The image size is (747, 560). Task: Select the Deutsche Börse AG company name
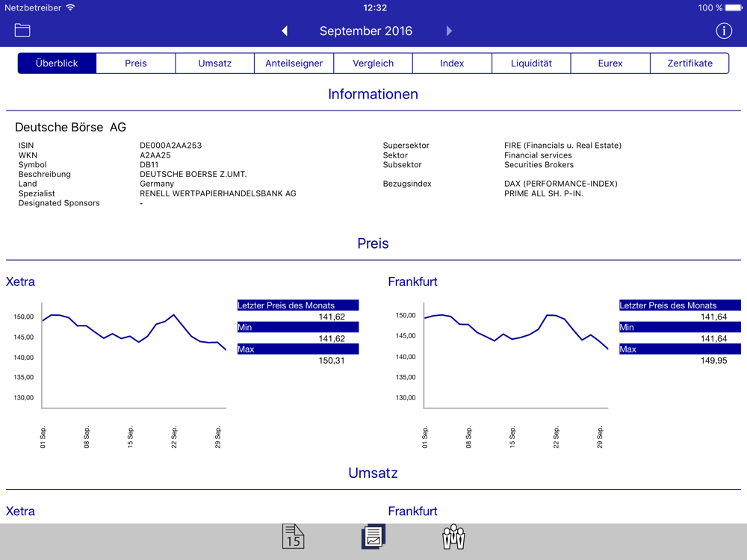point(70,127)
